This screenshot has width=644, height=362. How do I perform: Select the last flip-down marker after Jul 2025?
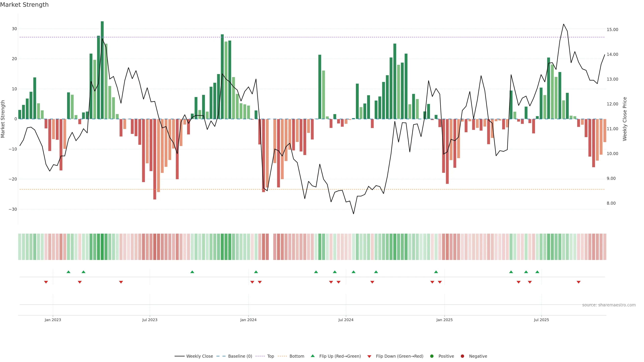tap(578, 282)
